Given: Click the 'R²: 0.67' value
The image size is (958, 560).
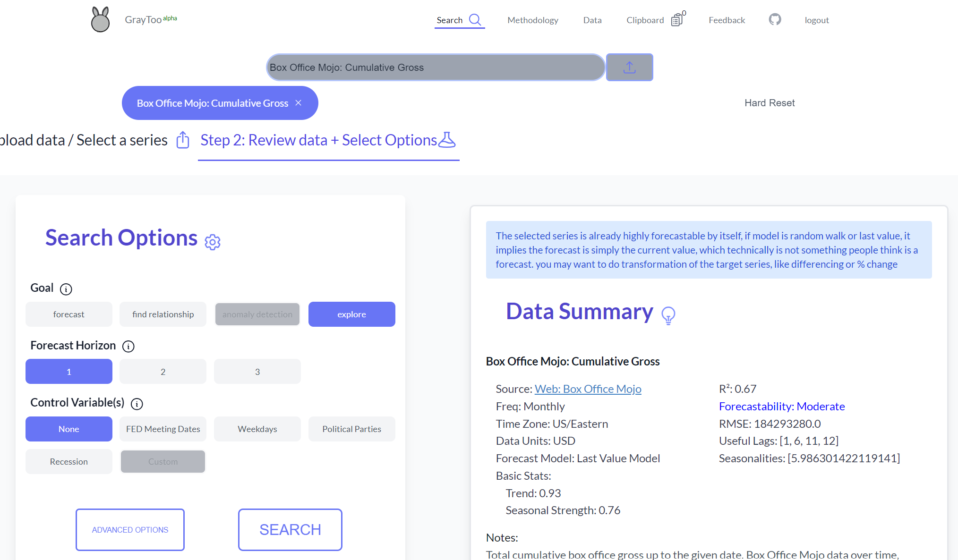Looking at the screenshot, I should point(737,389).
